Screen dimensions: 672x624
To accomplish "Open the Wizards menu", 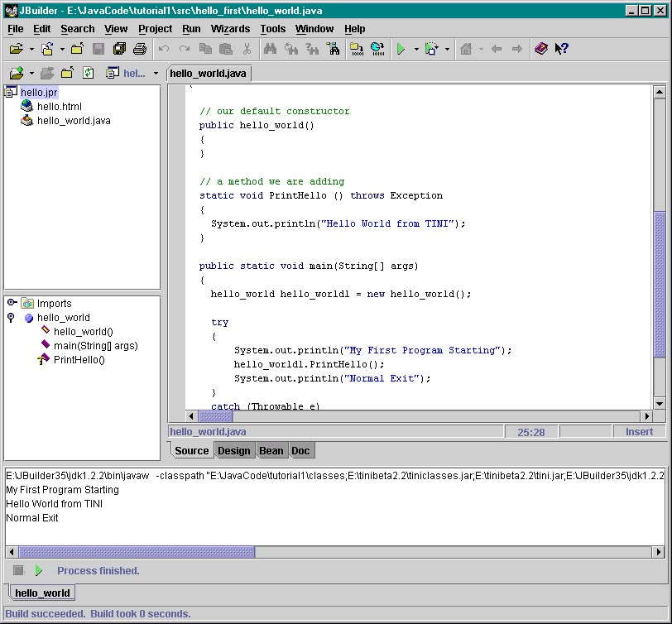I will (230, 28).
